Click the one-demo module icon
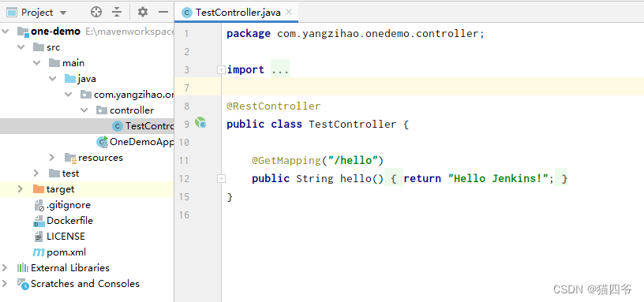 coord(23,32)
